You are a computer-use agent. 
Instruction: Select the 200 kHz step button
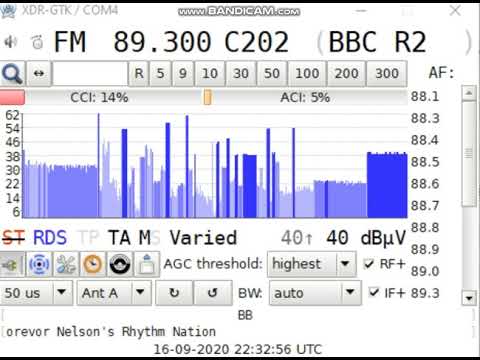pyautogui.click(x=346, y=73)
